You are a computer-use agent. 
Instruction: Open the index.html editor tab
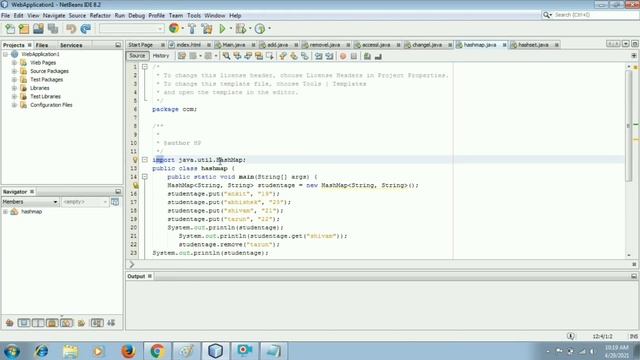pos(189,44)
